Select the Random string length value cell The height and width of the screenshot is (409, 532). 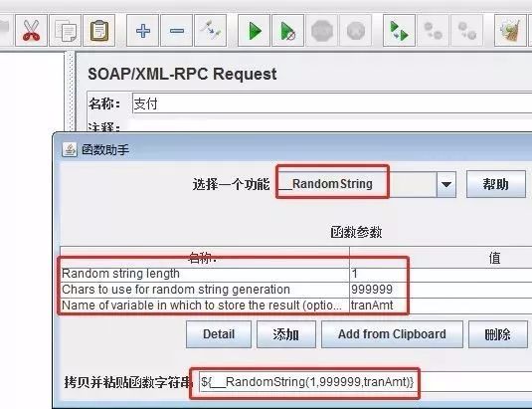(x=441, y=274)
